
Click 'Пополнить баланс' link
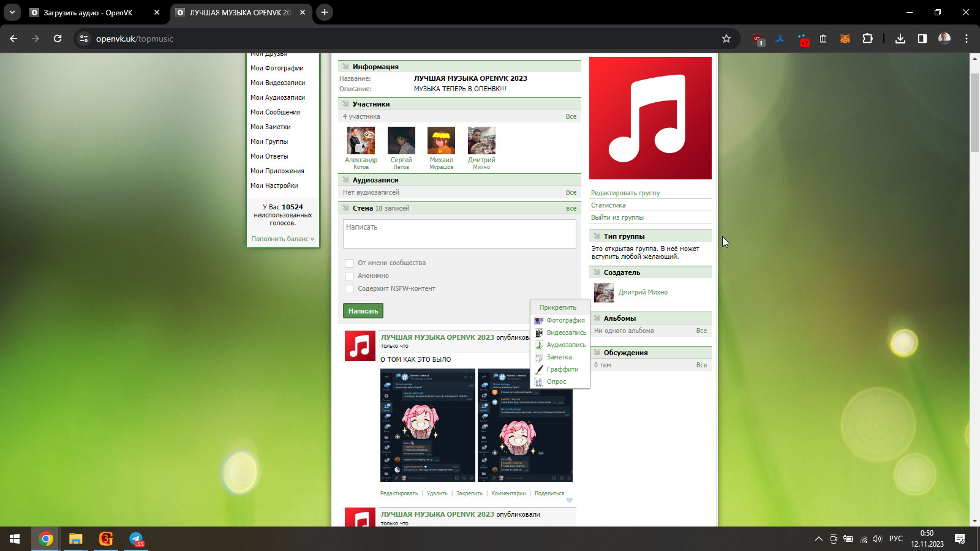pyautogui.click(x=282, y=239)
